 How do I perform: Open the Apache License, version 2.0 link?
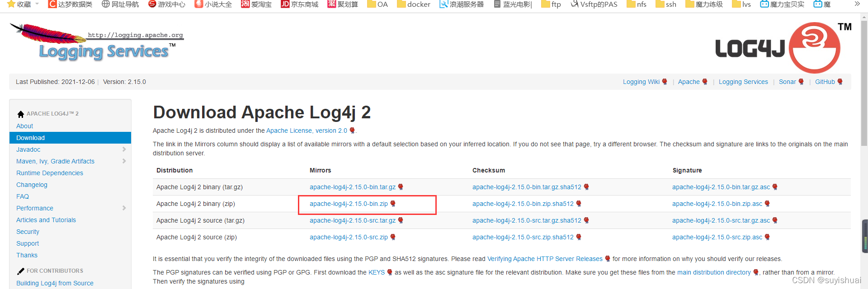tap(307, 131)
